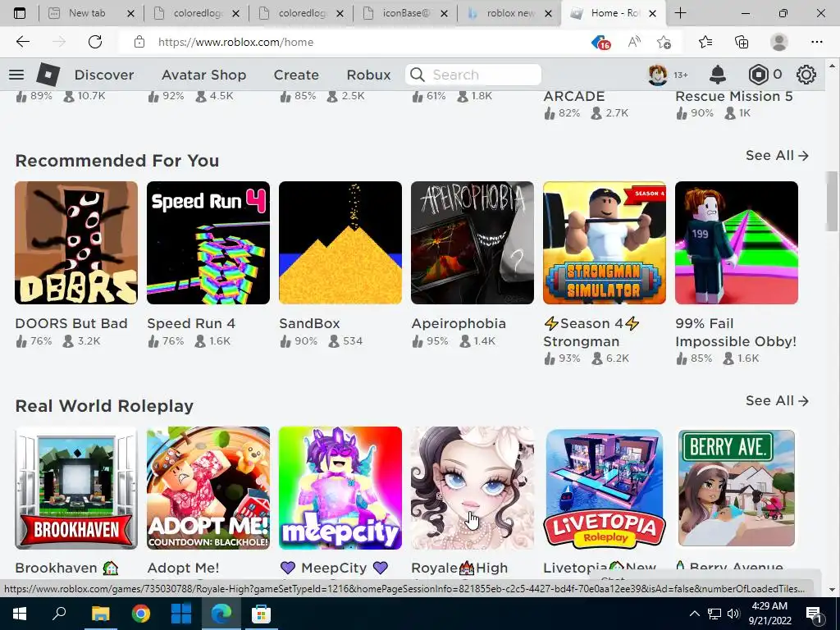Open a new tab with plus button
Image resolution: width=840 pixels, height=630 pixels.
pyautogui.click(x=680, y=13)
